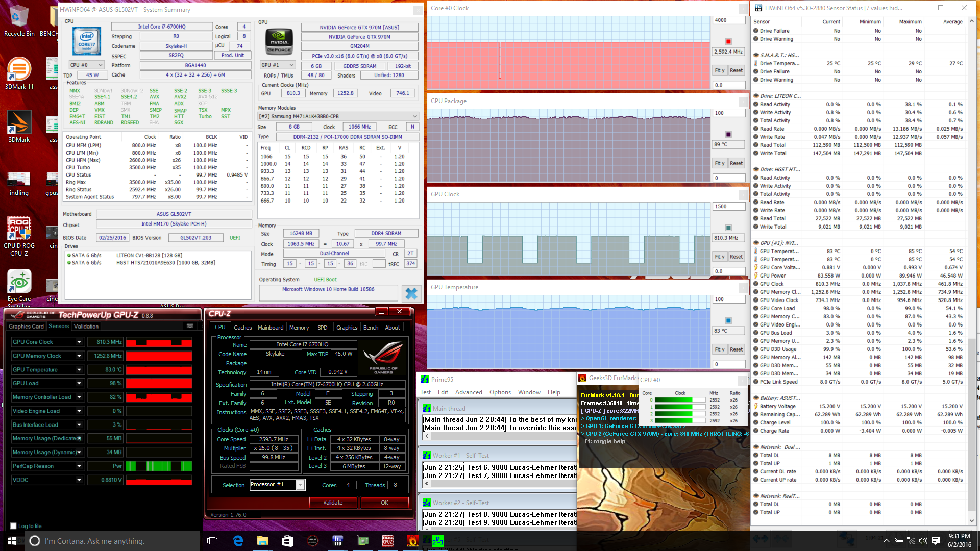Click purple color swatch on CPU Package graph
The width and height of the screenshot is (980, 551).
(728, 134)
